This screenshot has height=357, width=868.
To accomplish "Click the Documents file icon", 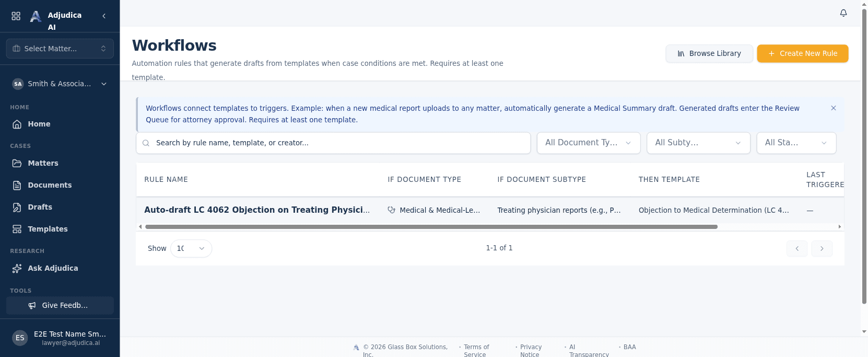I will coord(17,185).
